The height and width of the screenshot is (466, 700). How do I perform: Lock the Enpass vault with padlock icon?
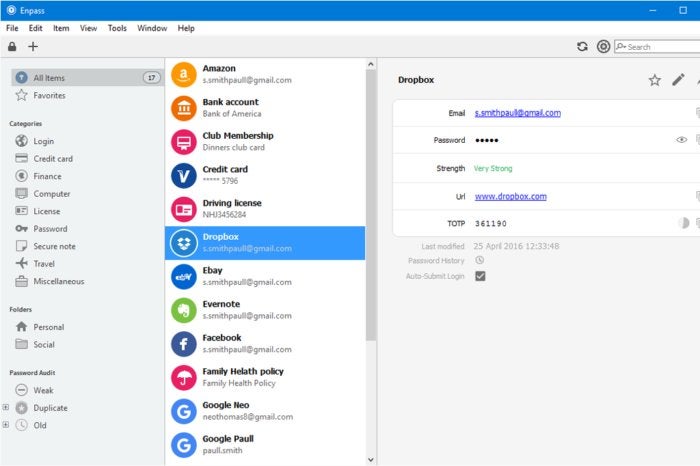[x=12, y=46]
